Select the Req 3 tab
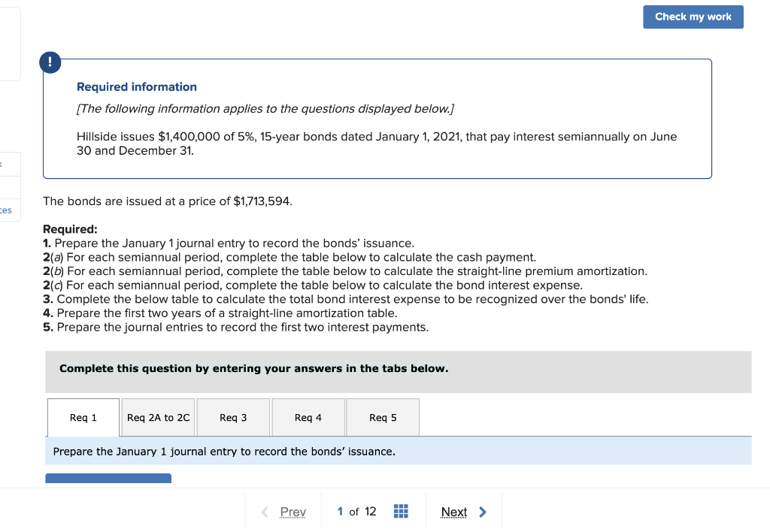This screenshot has width=770, height=532. (233, 417)
